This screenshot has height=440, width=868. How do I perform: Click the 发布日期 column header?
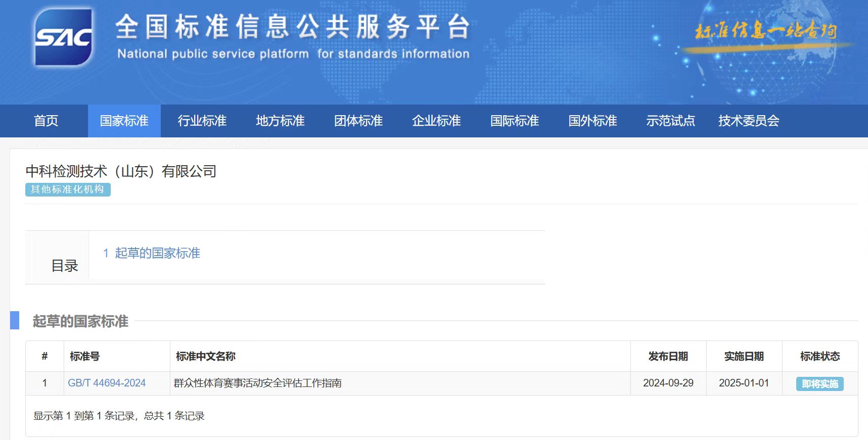(x=668, y=357)
